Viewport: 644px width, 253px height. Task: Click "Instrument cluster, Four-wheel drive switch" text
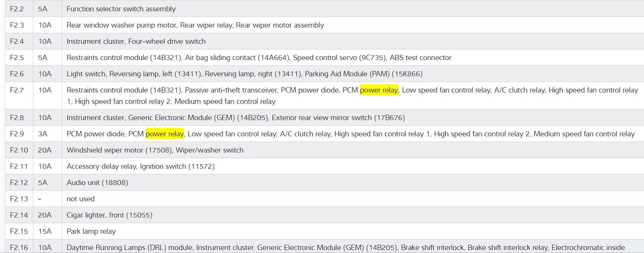(x=136, y=42)
